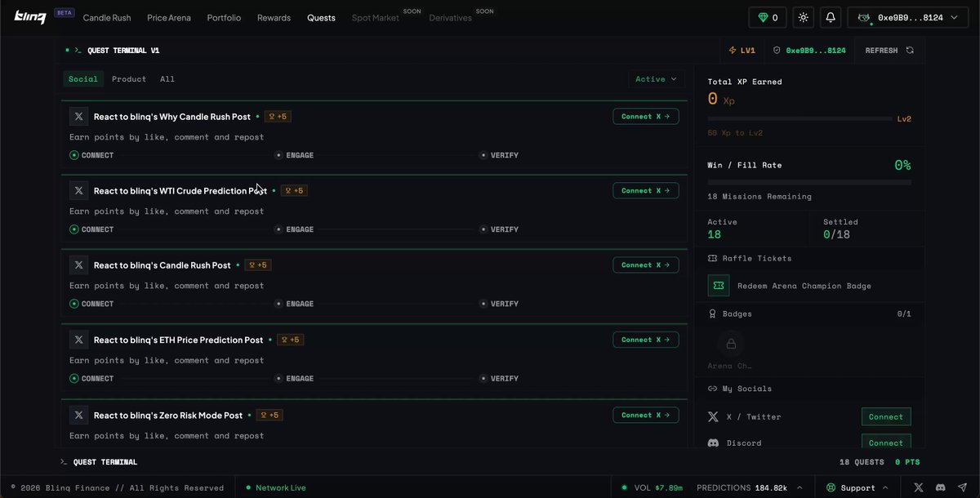Open the notifications bell
This screenshot has height=498, width=980.
(831, 17)
